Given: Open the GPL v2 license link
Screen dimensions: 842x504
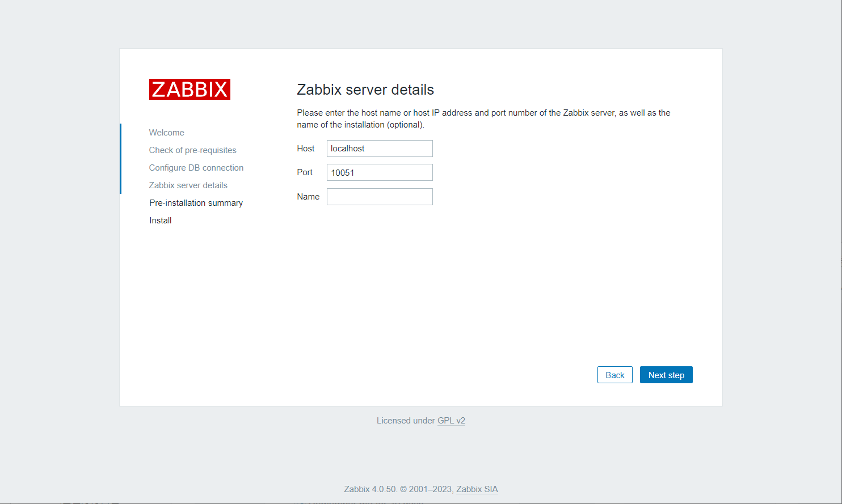Looking at the screenshot, I should coord(451,421).
